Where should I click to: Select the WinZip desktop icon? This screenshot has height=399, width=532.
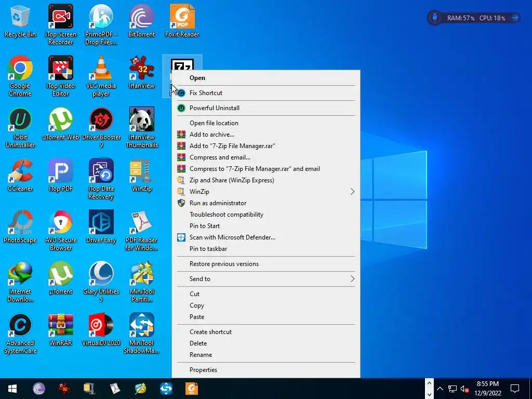(141, 176)
